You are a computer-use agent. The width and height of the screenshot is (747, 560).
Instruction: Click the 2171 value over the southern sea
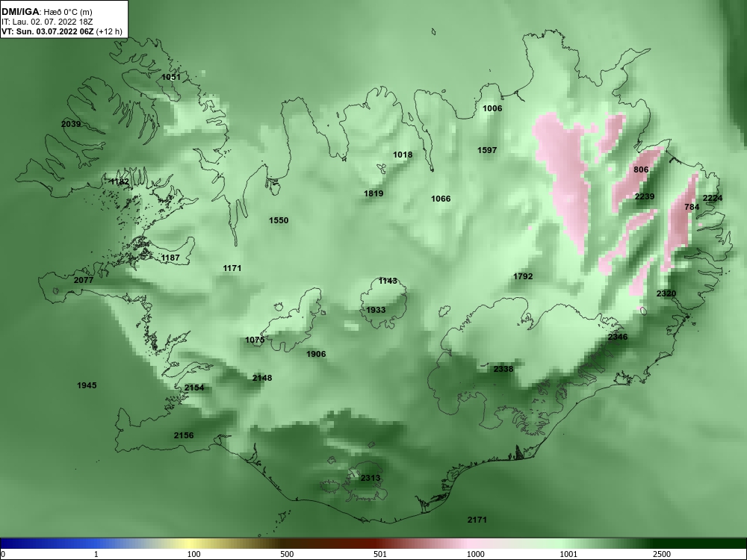pyautogui.click(x=477, y=520)
